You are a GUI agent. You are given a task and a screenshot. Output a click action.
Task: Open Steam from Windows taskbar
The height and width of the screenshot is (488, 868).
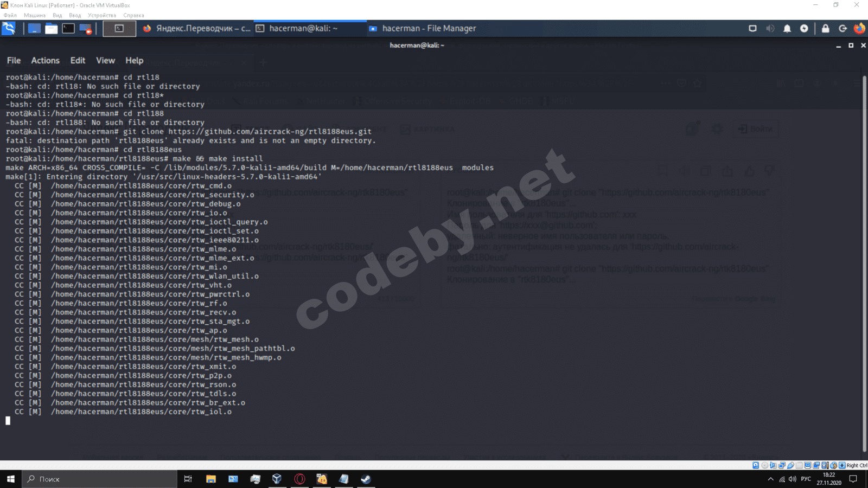point(366,479)
